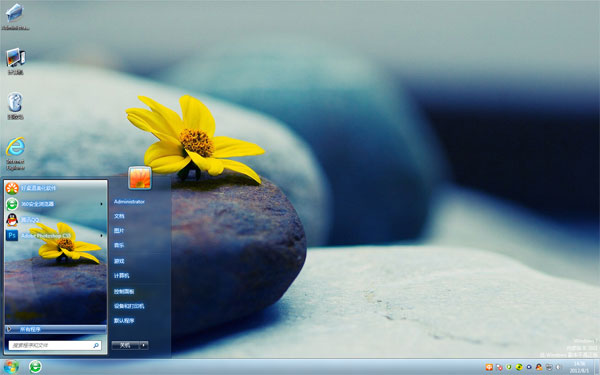Open Games (游戏) in Start menu
The height and width of the screenshot is (375, 600).
pos(119,261)
